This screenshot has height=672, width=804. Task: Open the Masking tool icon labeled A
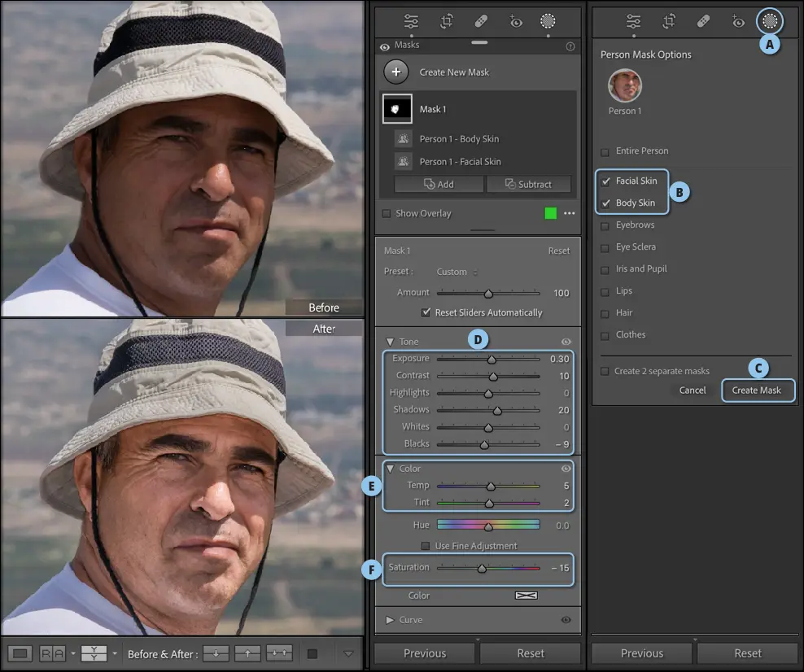click(769, 22)
